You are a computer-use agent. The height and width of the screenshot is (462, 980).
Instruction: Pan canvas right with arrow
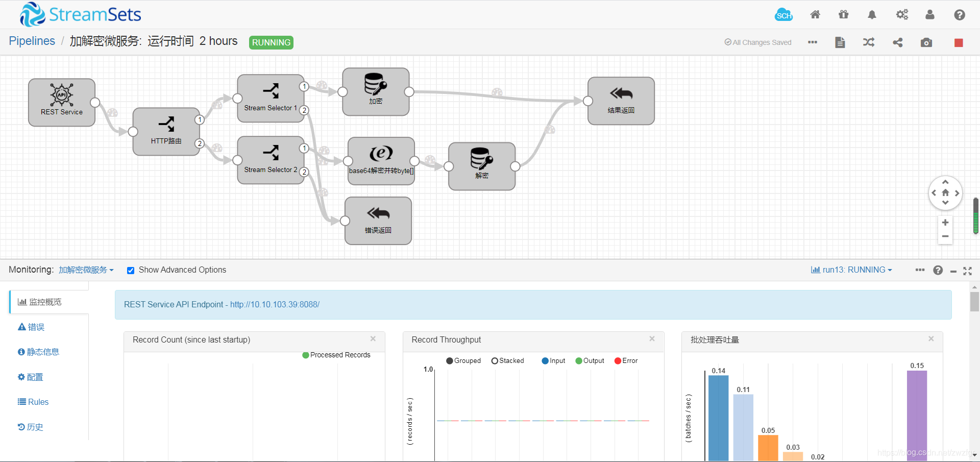(x=957, y=193)
